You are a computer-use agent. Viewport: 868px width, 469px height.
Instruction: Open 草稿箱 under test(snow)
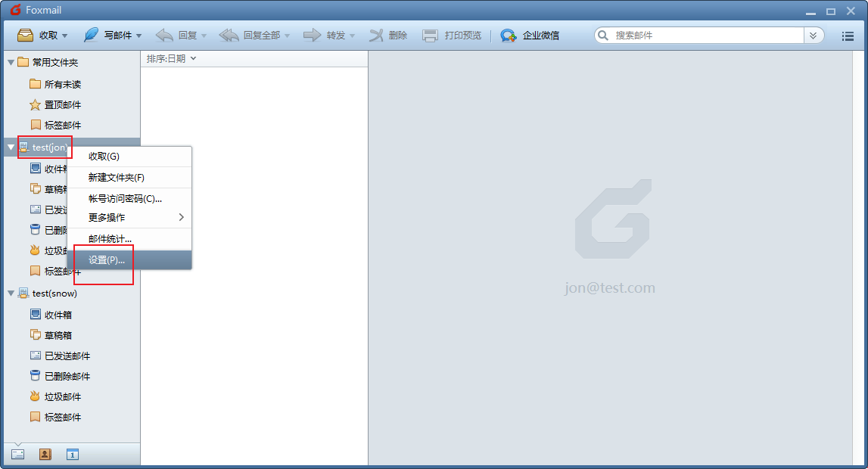click(x=58, y=335)
